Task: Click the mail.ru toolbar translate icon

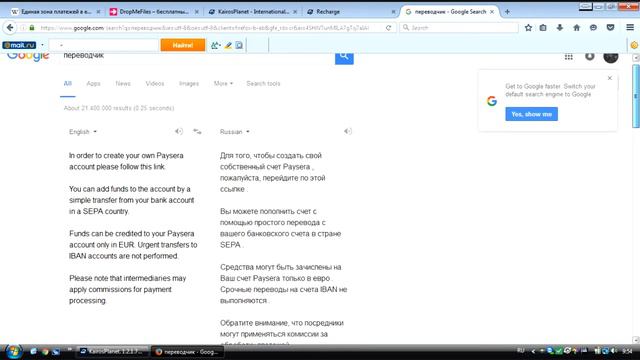Action: pyautogui.click(x=215, y=45)
